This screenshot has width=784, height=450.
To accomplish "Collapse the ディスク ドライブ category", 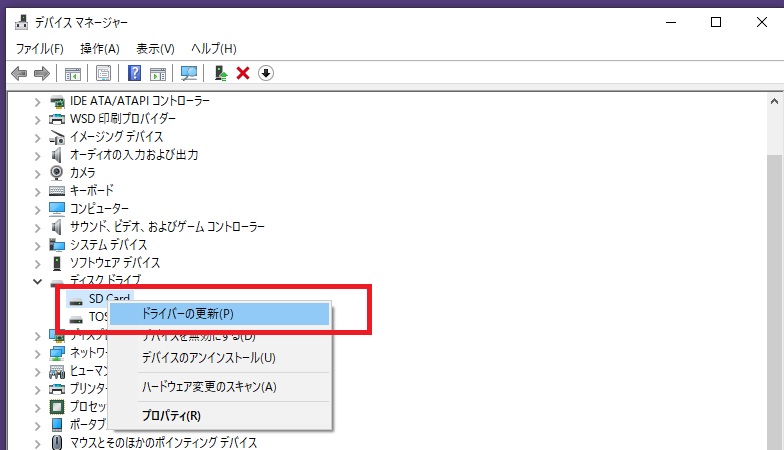I will point(38,281).
